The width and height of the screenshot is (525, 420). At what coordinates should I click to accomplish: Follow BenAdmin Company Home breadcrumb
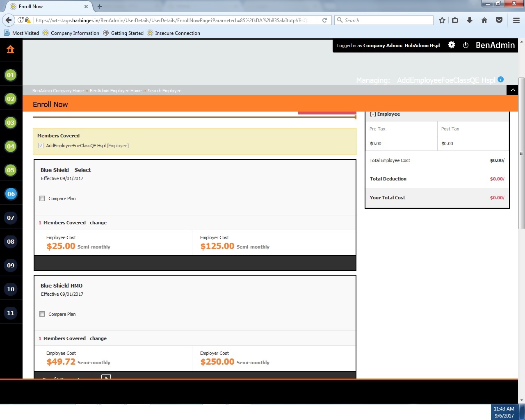point(58,91)
